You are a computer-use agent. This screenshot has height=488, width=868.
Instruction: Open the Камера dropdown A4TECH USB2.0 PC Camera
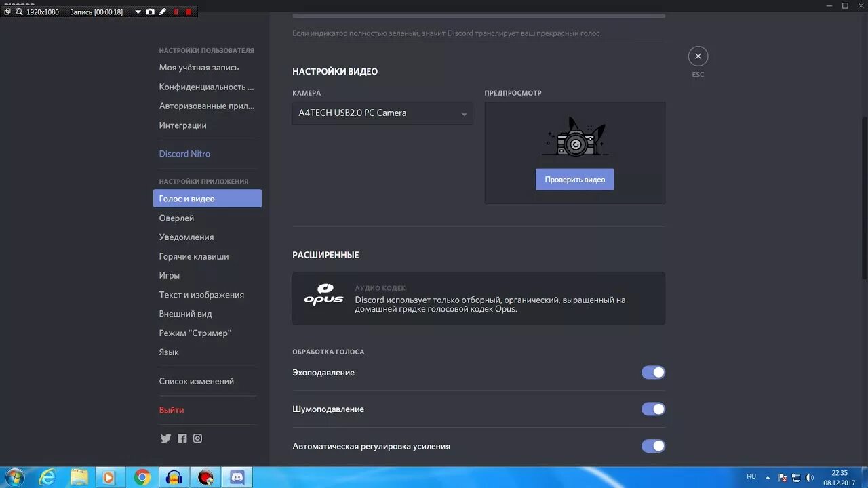(382, 113)
